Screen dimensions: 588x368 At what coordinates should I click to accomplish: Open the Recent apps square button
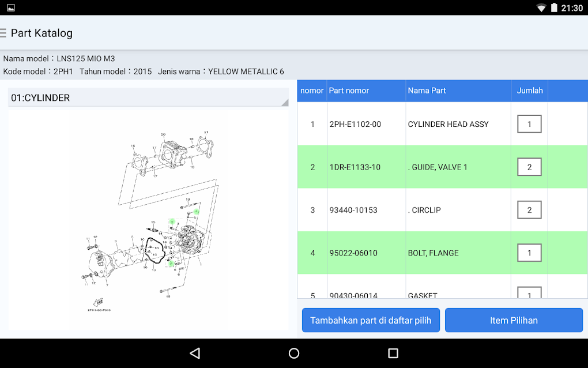click(x=393, y=353)
